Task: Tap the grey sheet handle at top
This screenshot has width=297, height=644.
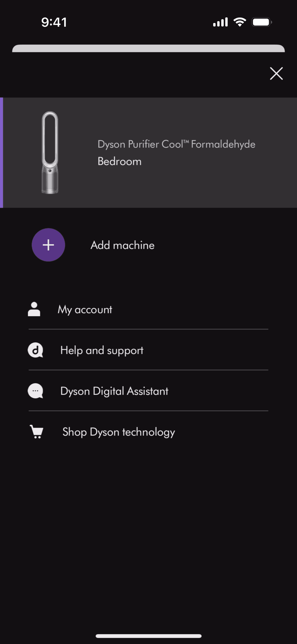Action: tap(148, 48)
